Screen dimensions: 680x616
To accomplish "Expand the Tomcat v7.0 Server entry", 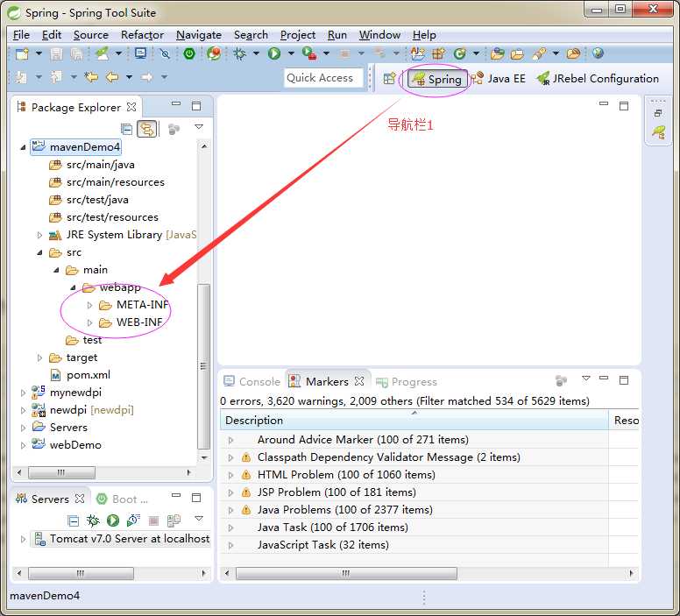I will point(23,539).
